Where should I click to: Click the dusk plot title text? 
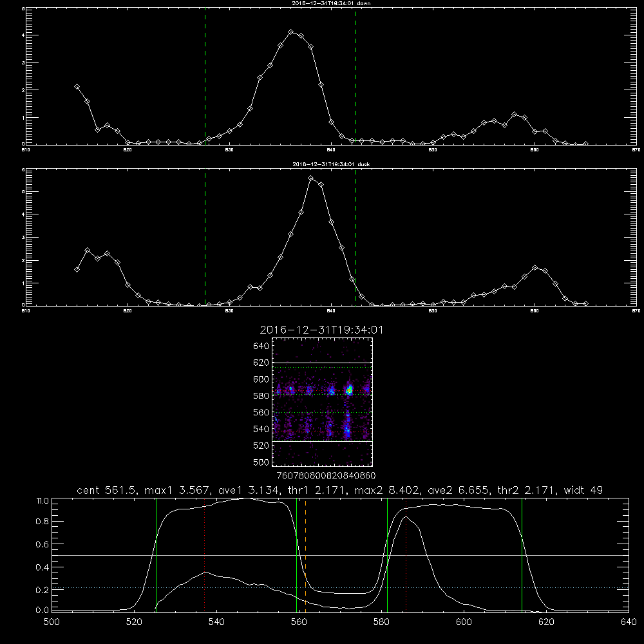(331, 164)
